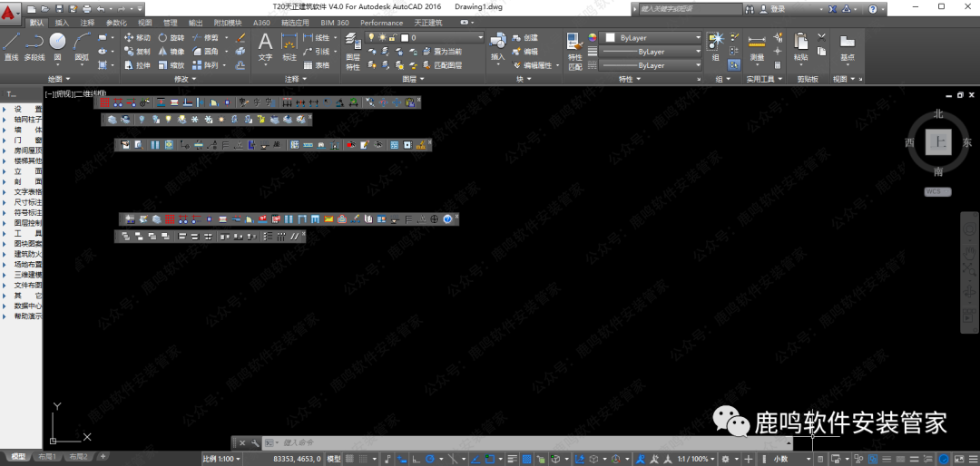The width and height of the screenshot is (980, 466).
Task: Click the 特性匹配 (Match Properties) icon
Action: click(x=575, y=50)
